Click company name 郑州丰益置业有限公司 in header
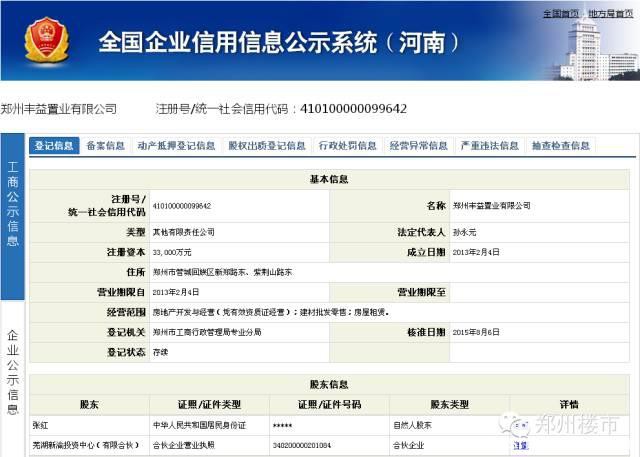This screenshot has width=640, height=457. pyautogui.click(x=59, y=109)
